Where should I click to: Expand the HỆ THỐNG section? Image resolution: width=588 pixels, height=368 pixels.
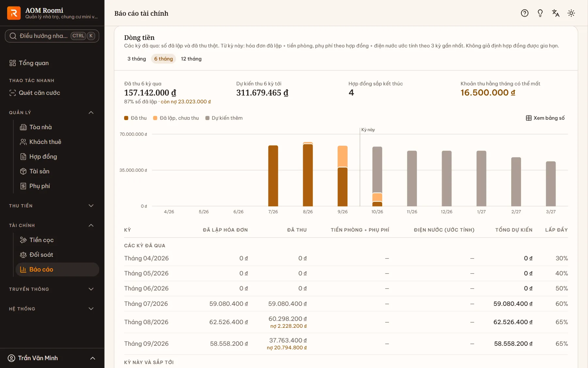point(91,309)
